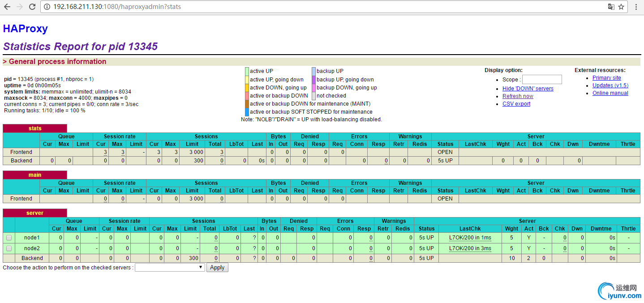Click the active or backup DOWN red swatch
This screenshot has width=644, height=303.
coord(247,96)
